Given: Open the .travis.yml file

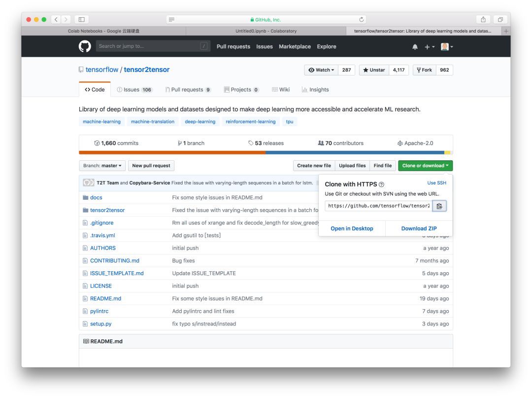Looking at the screenshot, I should tap(102, 235).
